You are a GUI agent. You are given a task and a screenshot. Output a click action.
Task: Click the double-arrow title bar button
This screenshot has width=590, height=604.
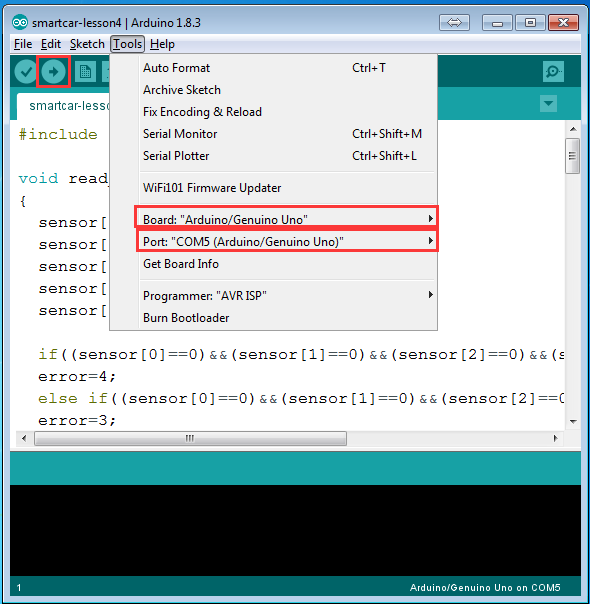(454, 22)
